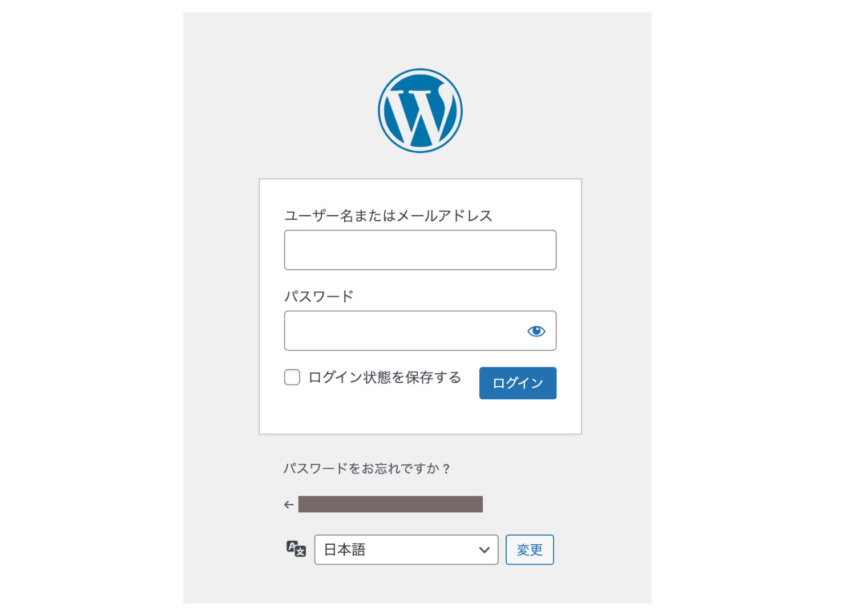Click the ログイン状態を保存する label text

(385, 378)
